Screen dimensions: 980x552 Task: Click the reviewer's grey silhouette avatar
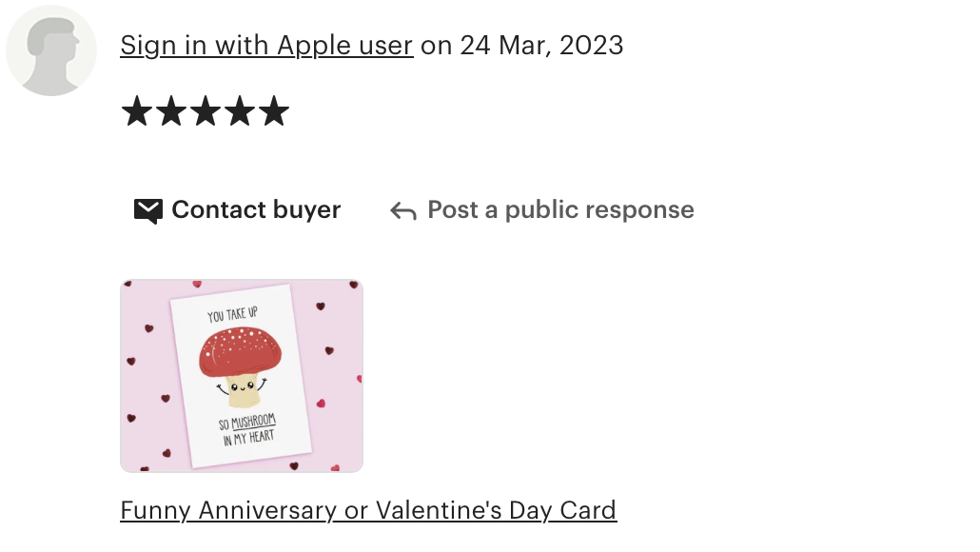pos(51,50)
